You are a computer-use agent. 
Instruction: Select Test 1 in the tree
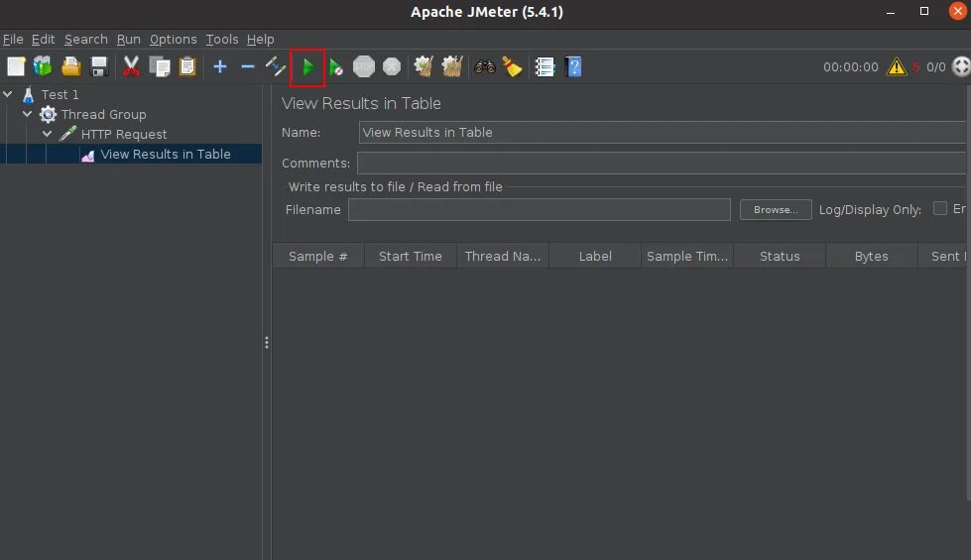coord(60,95)
